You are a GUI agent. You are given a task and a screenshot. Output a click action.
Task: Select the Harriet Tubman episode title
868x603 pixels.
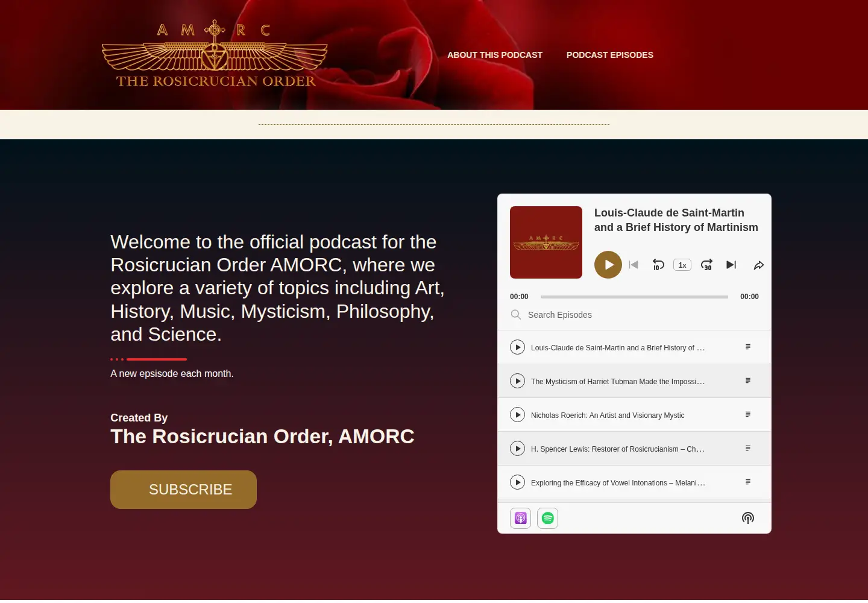coord(618,382)
